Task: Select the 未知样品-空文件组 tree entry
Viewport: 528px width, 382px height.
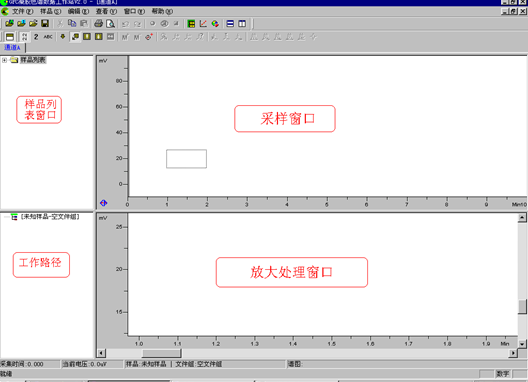Action: 50,217
